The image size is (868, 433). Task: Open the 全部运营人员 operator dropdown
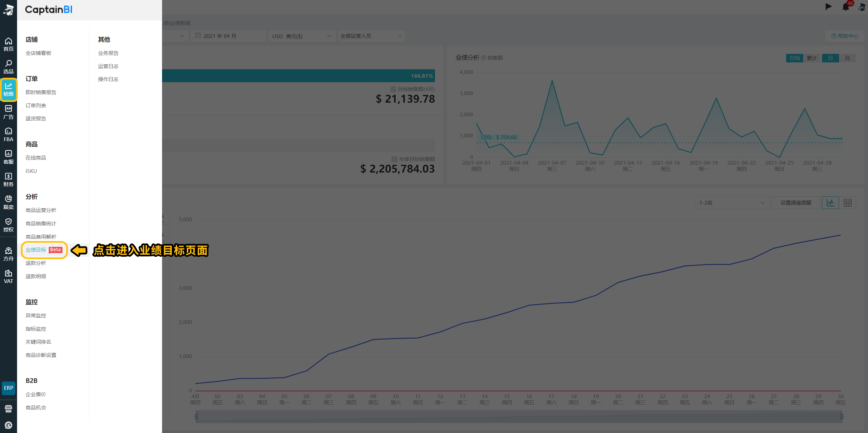pyautogui.click(x=371, y=36)
